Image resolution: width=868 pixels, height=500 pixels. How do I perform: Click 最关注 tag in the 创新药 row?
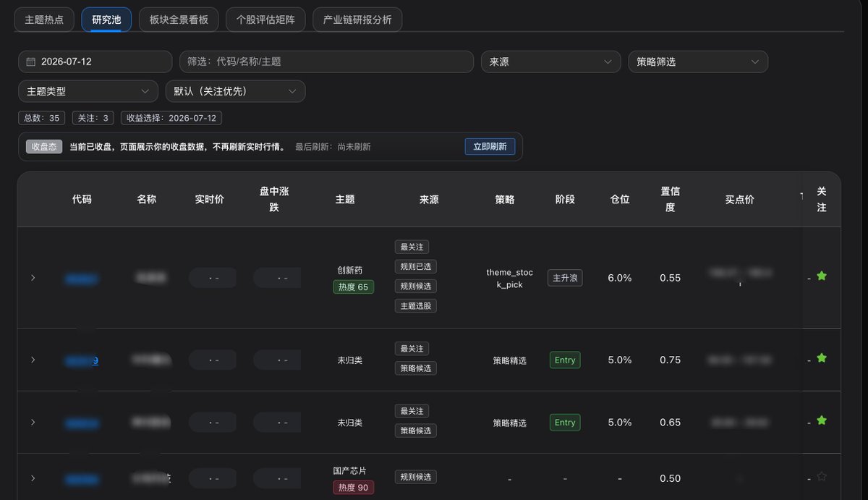[412, 247]
